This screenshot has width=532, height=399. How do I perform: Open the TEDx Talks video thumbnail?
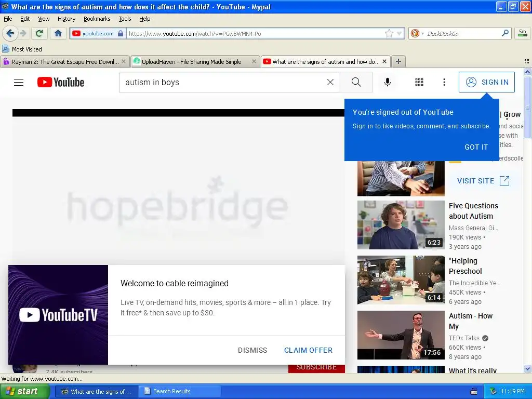[x=401, y=335]
